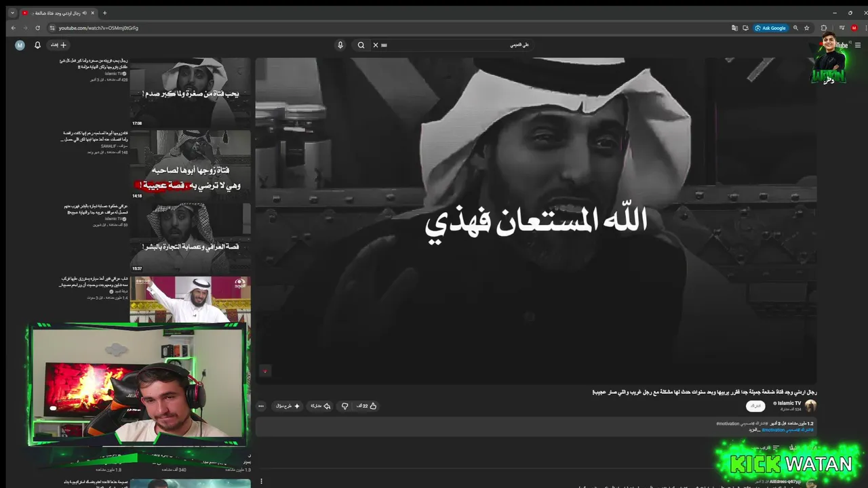868x488 pixels.
Task: Start voice search with microphone icon
Action: click(x=340, y=45)
